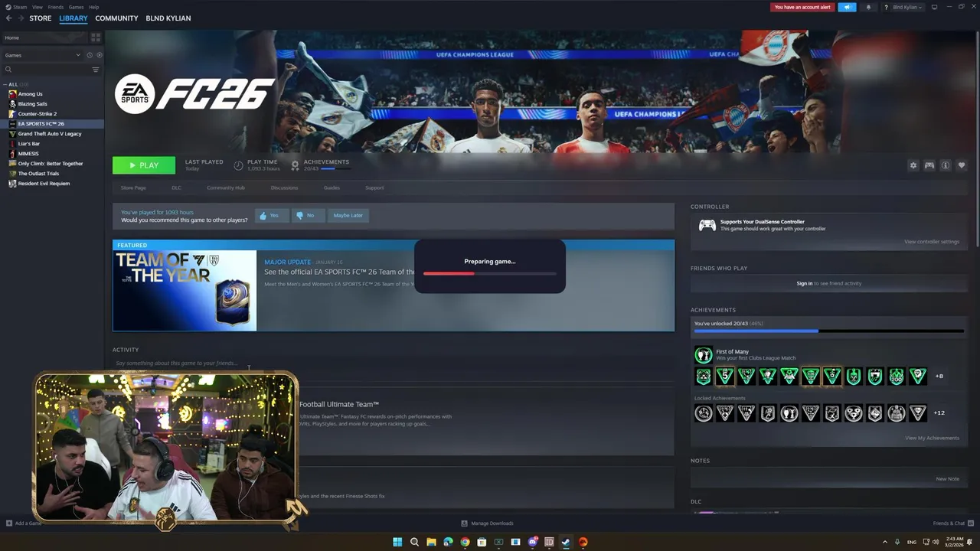
Task: Open the game settings gear icon
Action: (x=913, y=165)
